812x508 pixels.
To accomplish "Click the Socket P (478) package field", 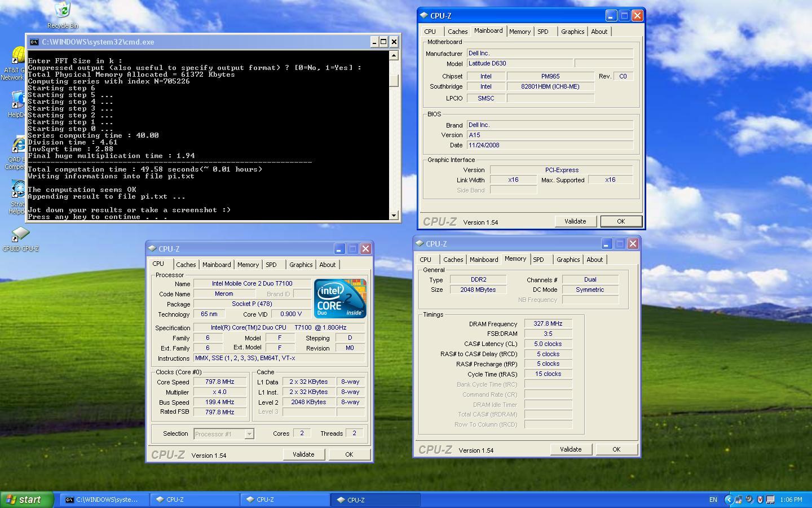I will (x=252, y=304).
